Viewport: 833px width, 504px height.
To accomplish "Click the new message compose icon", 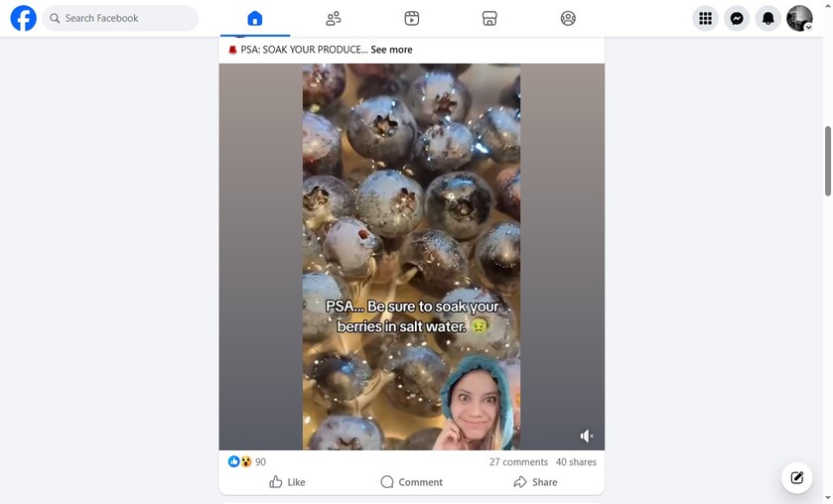I will coord(796,477).
